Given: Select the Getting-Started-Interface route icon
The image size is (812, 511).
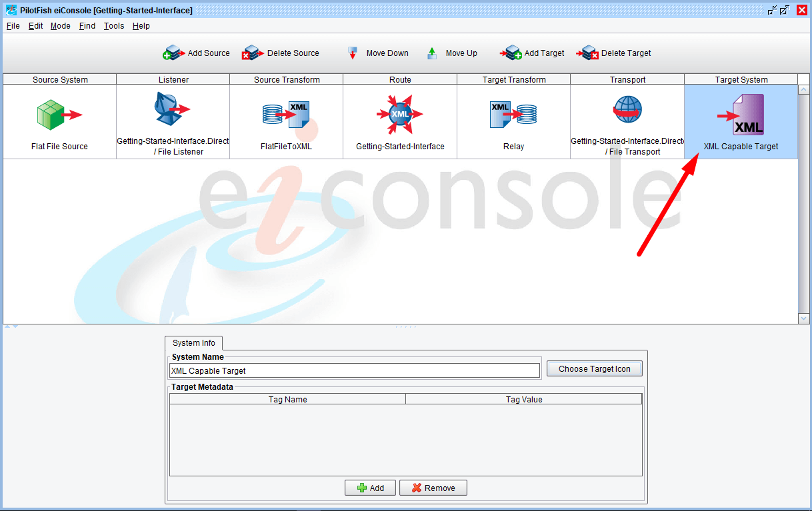Looking at the screenshot, I should pos(399,115).
